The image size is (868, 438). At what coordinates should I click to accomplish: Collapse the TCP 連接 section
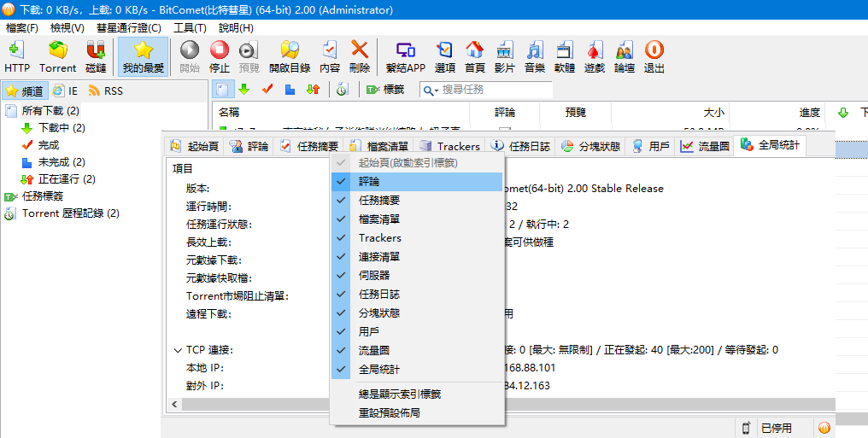(178, 350)
